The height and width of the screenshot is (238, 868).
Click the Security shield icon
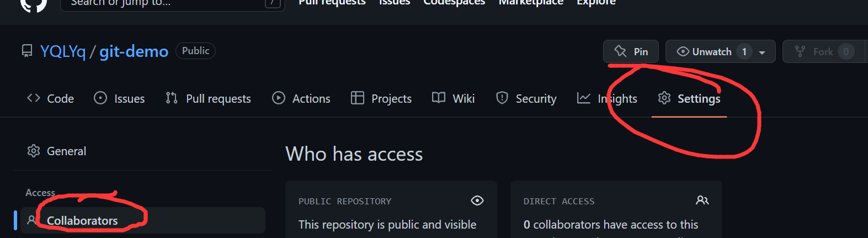(502, 98)
